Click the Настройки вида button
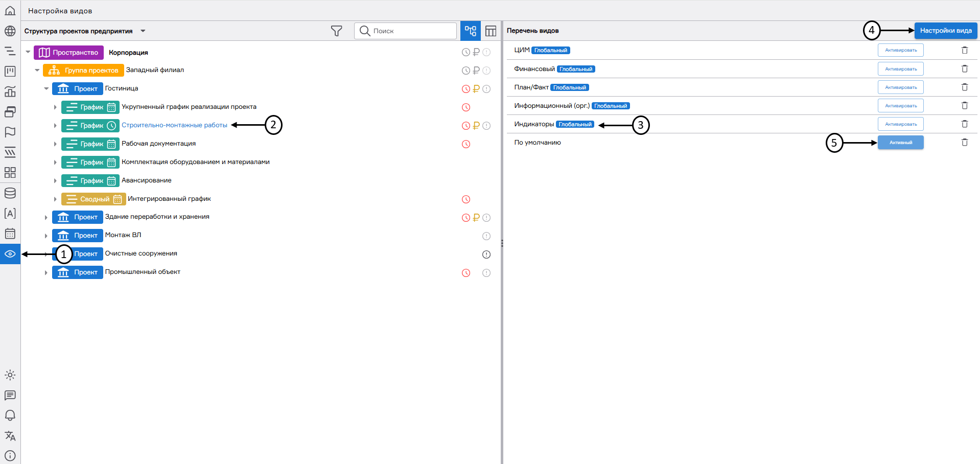Image resolution: width=980 pixels, height=464 pixels. 945,31
